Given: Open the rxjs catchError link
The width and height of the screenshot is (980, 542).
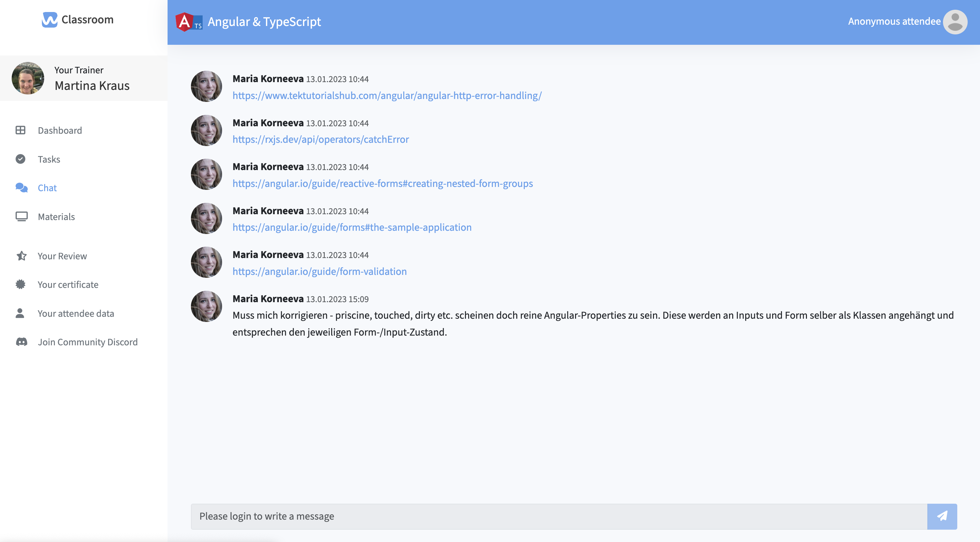Looking at the screenshot, I should point(320,140).
